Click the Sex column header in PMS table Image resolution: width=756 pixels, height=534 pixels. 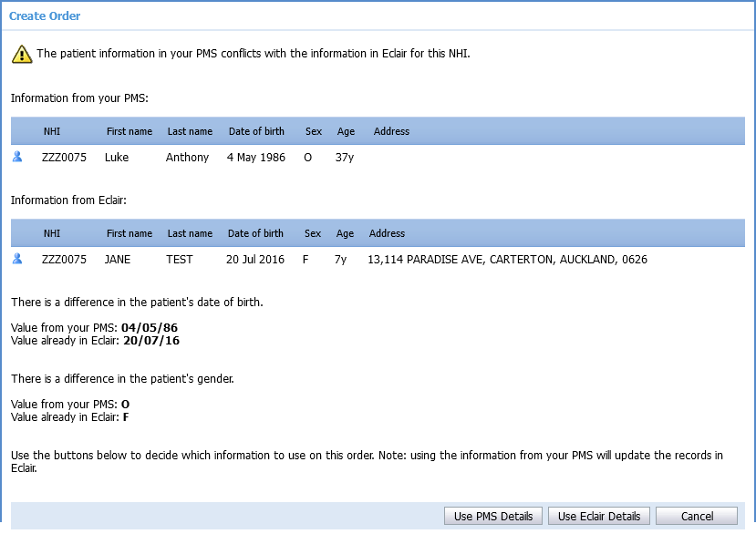[x=313, y=131]
